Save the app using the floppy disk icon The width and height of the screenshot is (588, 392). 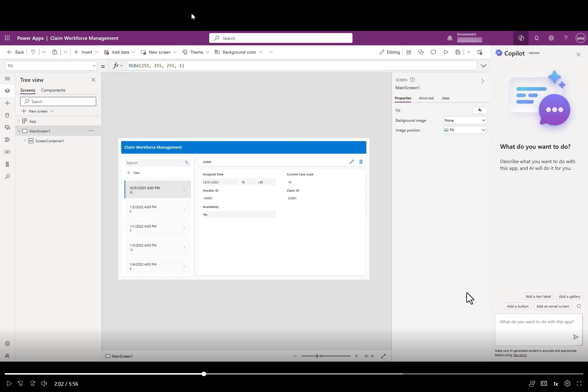(x=458, y=52)
